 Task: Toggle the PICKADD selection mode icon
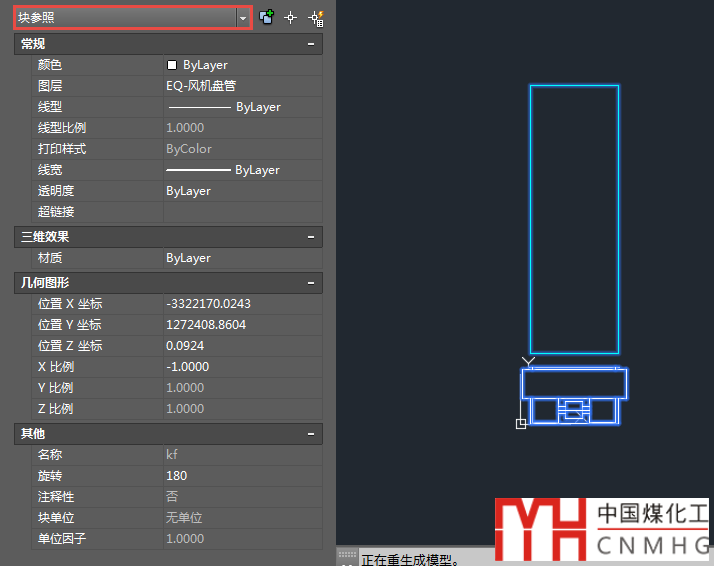click(267, 17)
